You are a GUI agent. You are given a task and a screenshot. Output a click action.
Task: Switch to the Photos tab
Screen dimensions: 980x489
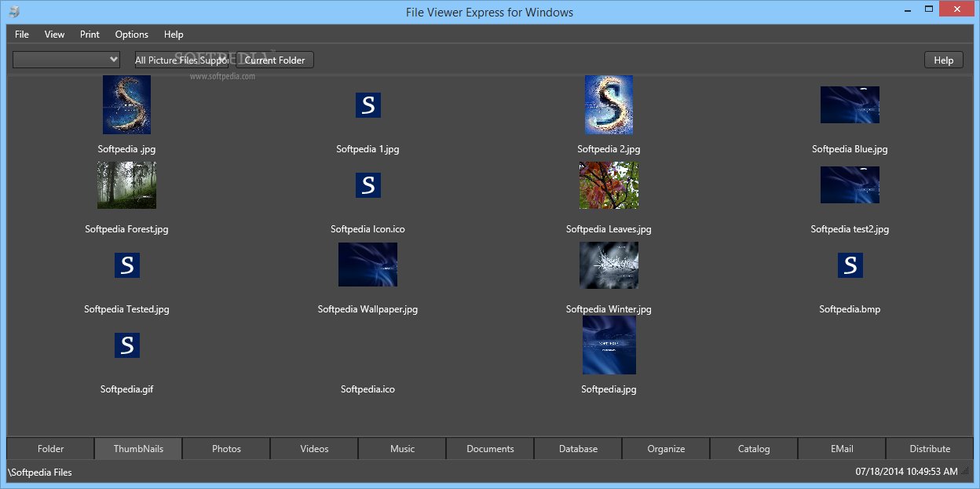click(x=227, y=449)
